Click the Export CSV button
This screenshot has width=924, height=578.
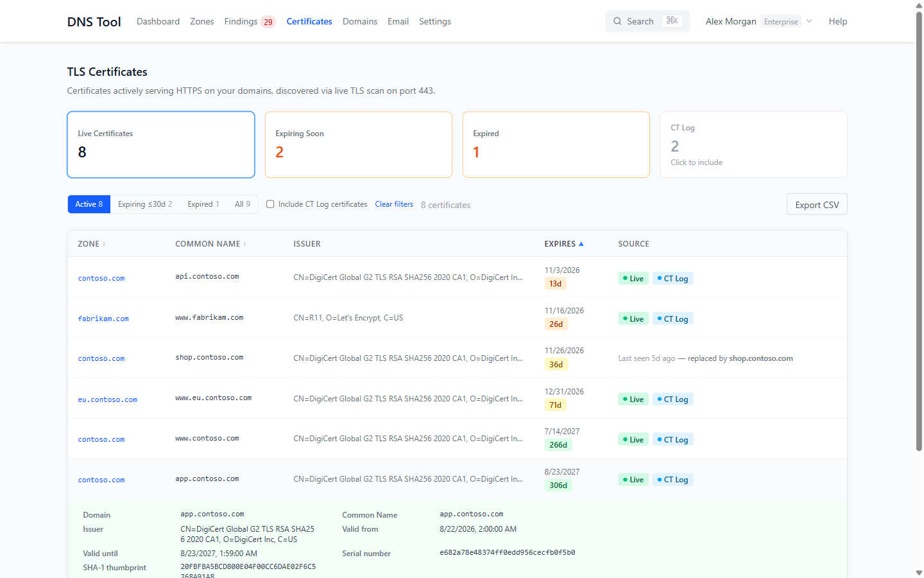[x=817, y=204]
